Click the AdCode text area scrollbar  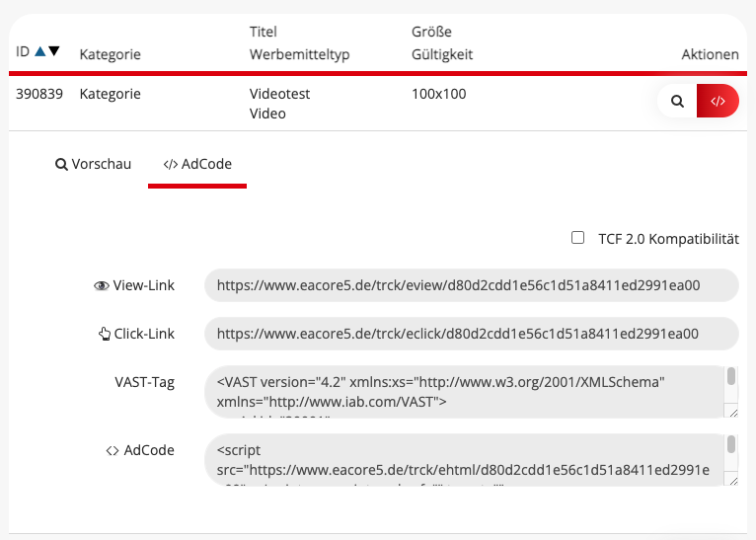[731, 445]
